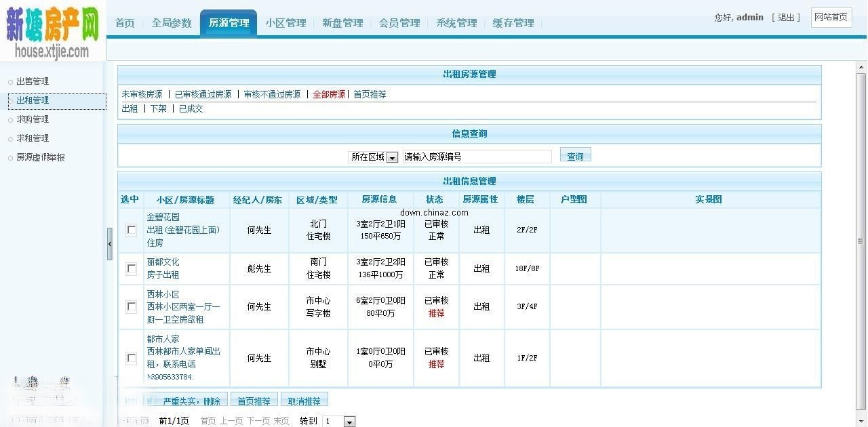The height and width of the screenshot is (427, 868).
Task: Switch to the 小区管理 tab
Action: [x=287, y=22]
